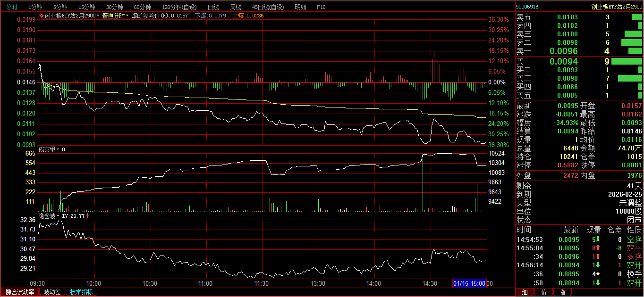Viewport: 644px width, 297px height.
Task: Click the F10 info button
Action: tap(321, 7)
